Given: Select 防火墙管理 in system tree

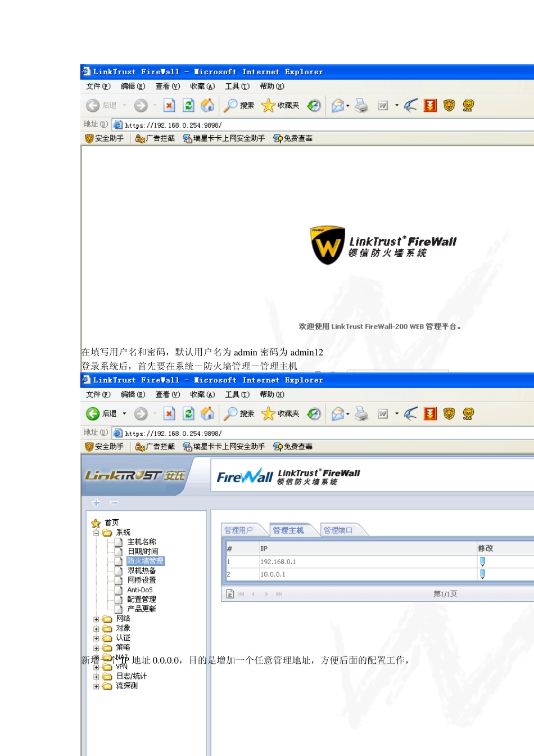Looking at the screenshot, I should (146, 561).
